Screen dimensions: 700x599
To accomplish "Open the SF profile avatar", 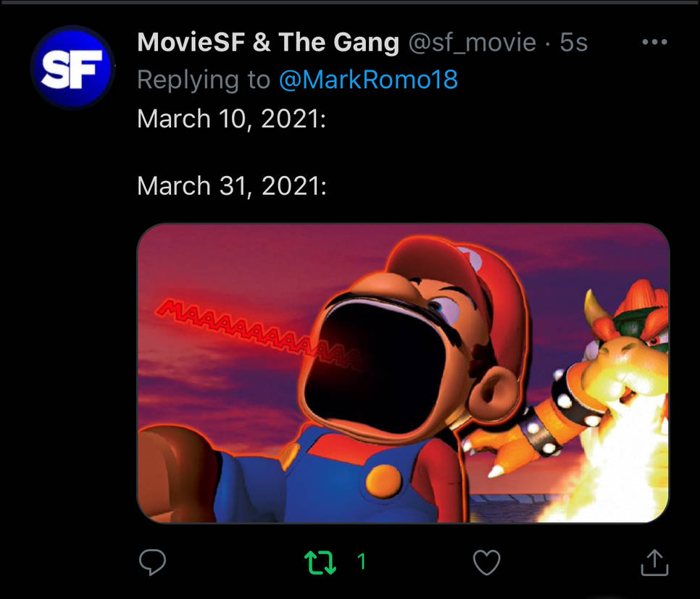I will [72, 67].
